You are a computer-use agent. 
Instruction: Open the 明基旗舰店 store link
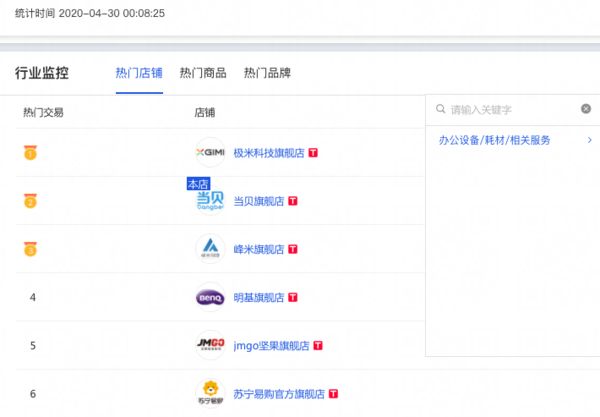click(x=258, y=297)
